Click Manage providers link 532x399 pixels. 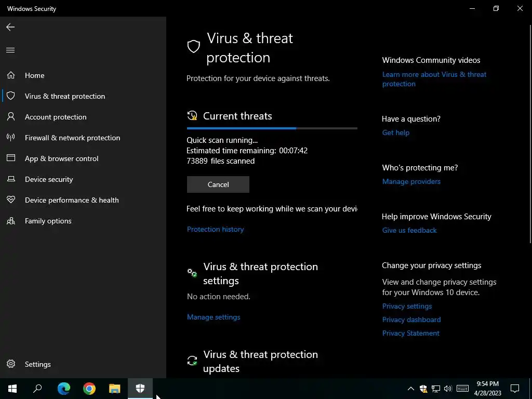point(411,181)
